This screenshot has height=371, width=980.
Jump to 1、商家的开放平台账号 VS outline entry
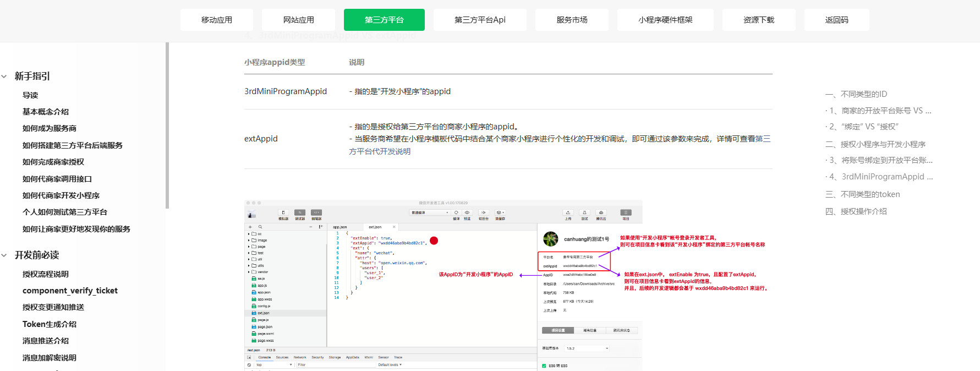pos(878,111)
